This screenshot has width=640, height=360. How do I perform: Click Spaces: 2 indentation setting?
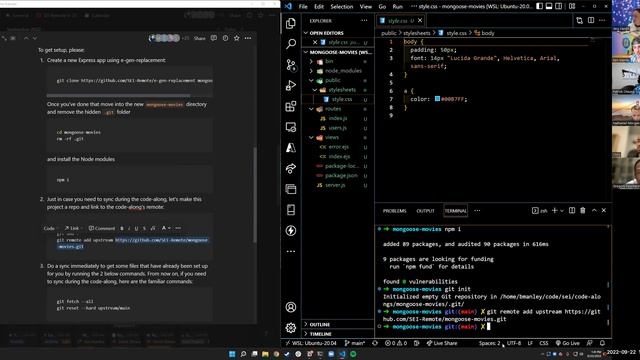pos(489,343)
